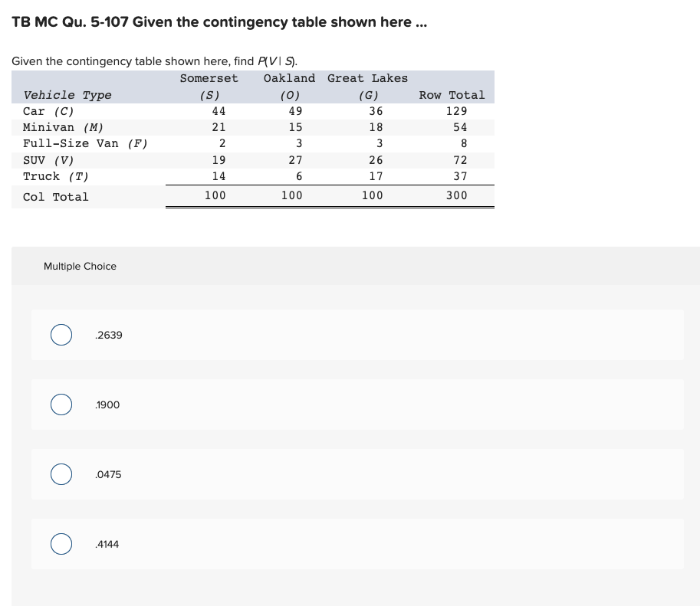This screenshot has width=700, height=606.
Task: Select the radio button for answer .1900
Action: [61, 405]
